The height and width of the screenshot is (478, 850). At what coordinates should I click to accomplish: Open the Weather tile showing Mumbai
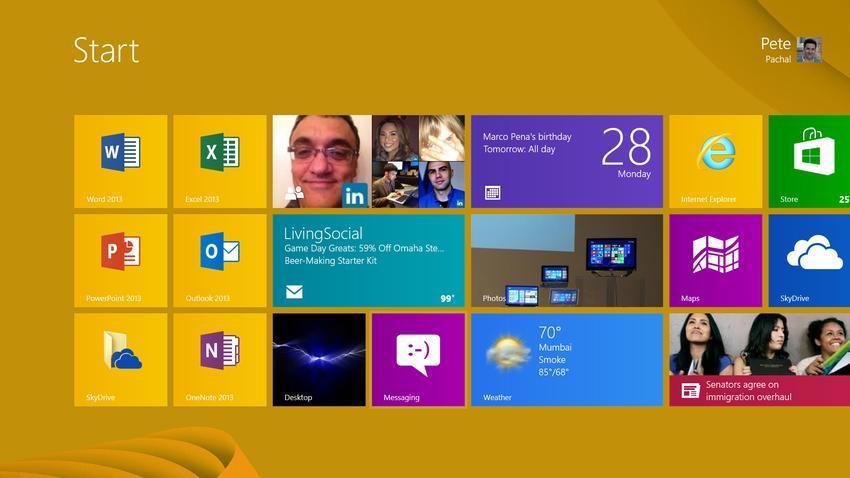coord(566,359)
